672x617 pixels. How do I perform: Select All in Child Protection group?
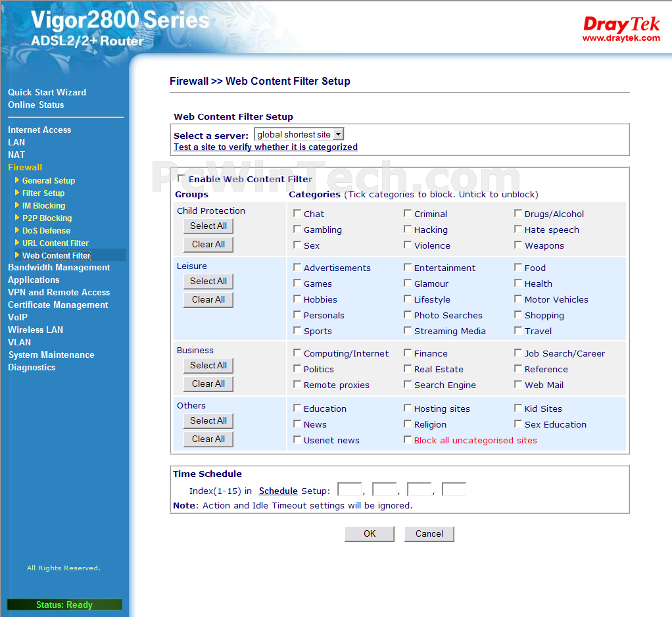(x=208, y=226)
